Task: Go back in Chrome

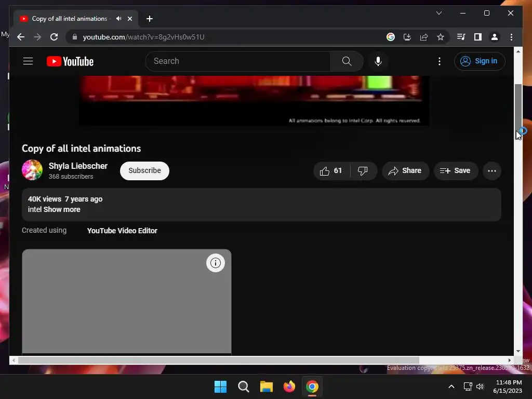Action: [x=21, y=37]
